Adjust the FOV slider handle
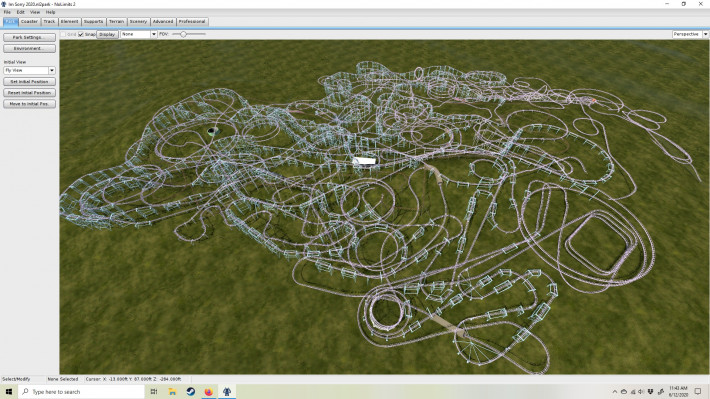 [x=183, y=34]
